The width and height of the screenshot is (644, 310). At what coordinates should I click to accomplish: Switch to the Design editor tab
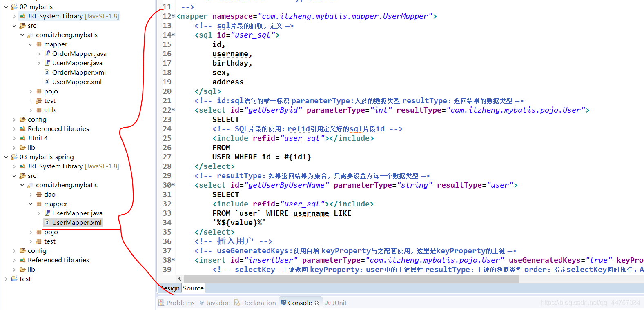click(x=169, y=288)
